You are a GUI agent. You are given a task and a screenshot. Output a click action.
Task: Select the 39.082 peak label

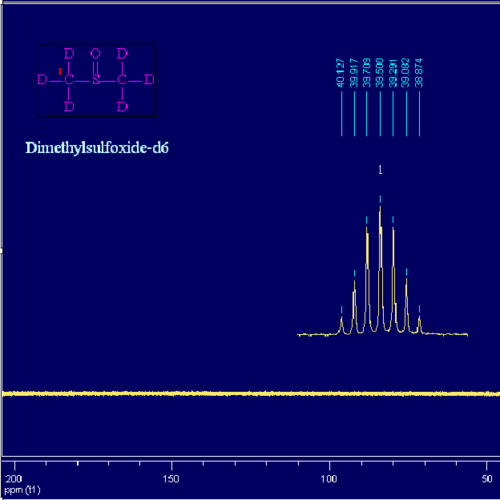405,73
